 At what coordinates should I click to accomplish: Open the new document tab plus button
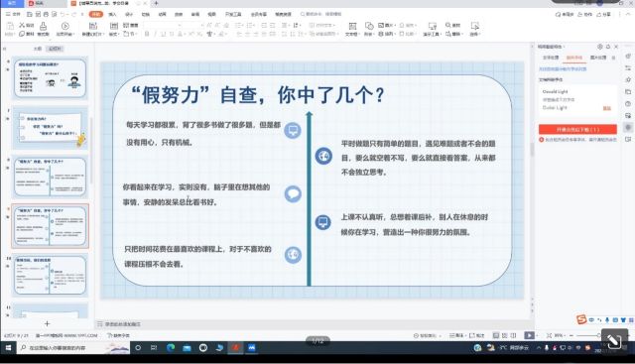(156, 3)
